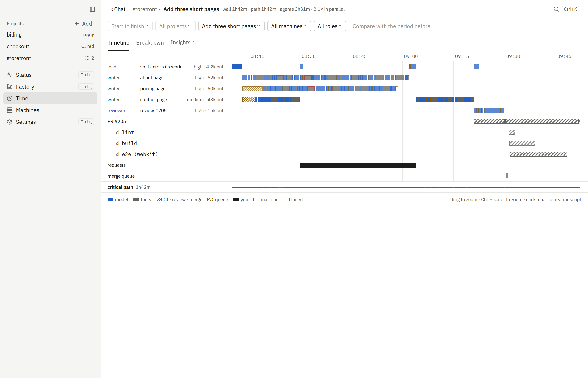Screen dimensions: 588x378
Task: Open the Ctrl+K command shortcut
Action: (x=570, y=9)
